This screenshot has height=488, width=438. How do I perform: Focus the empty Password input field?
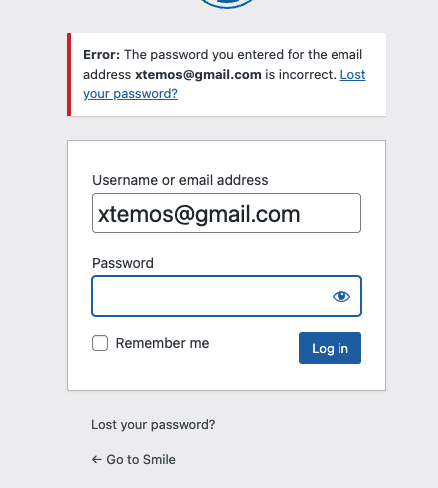[x=226, y=296]
